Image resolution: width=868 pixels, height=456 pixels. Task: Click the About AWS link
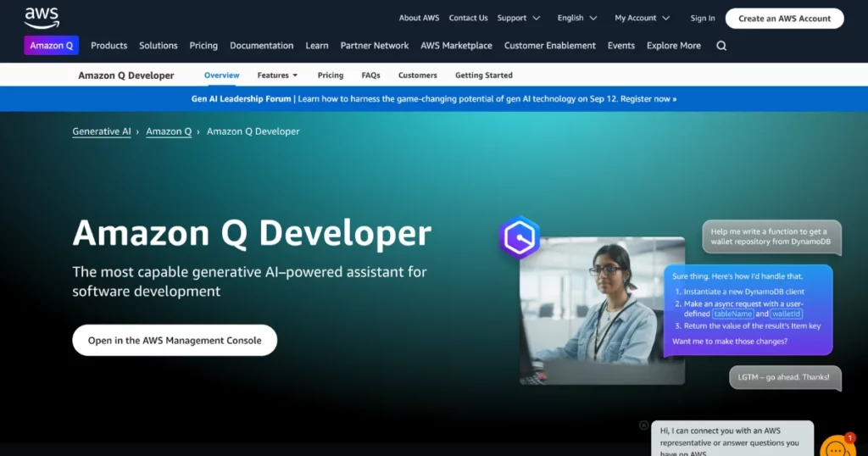419,19
